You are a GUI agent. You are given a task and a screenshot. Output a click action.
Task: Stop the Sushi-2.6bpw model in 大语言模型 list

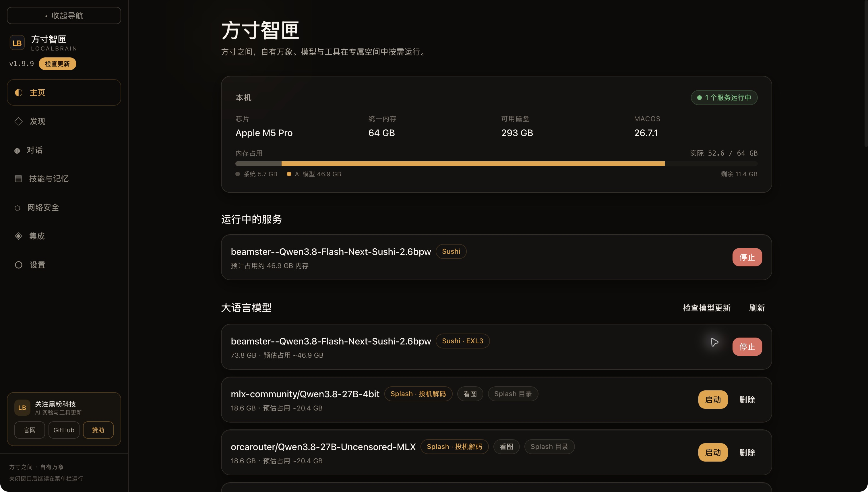tap(747, 347)
